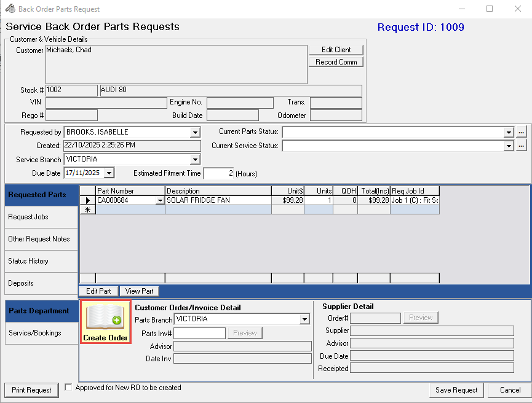The width and height of the screenshot is (532, 403).
Task: Open the Due Date calendar dropdown
Action: pyautogui.click(x=109, y=173)
